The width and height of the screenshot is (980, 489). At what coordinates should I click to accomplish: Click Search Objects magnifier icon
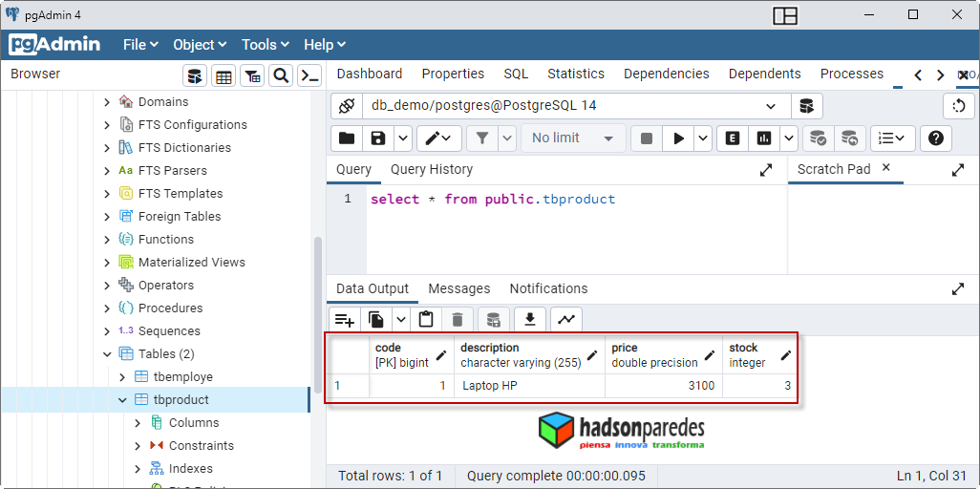pos(281,76)
